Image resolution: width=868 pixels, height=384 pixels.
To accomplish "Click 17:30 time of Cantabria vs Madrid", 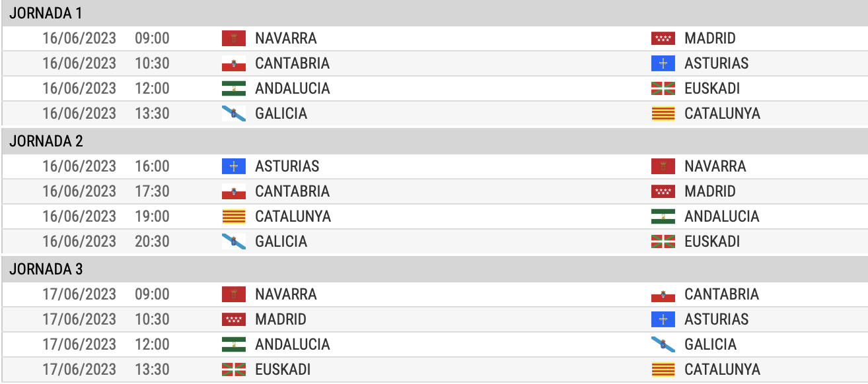I will [153, 191].
